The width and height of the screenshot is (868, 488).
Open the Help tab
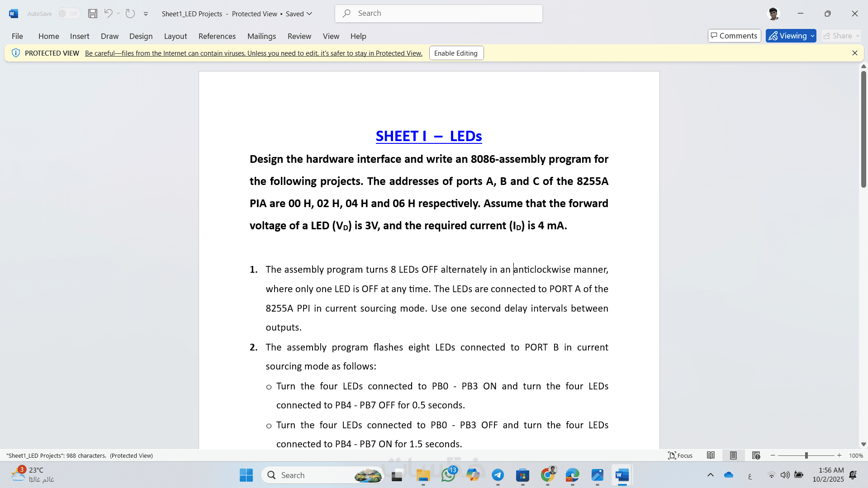click(358, 36)
